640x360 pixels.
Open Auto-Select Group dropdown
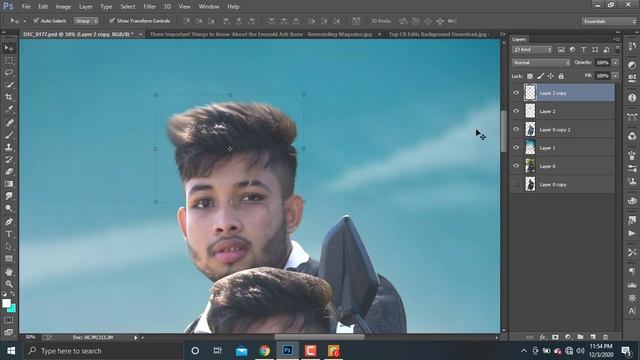(86, 21)
